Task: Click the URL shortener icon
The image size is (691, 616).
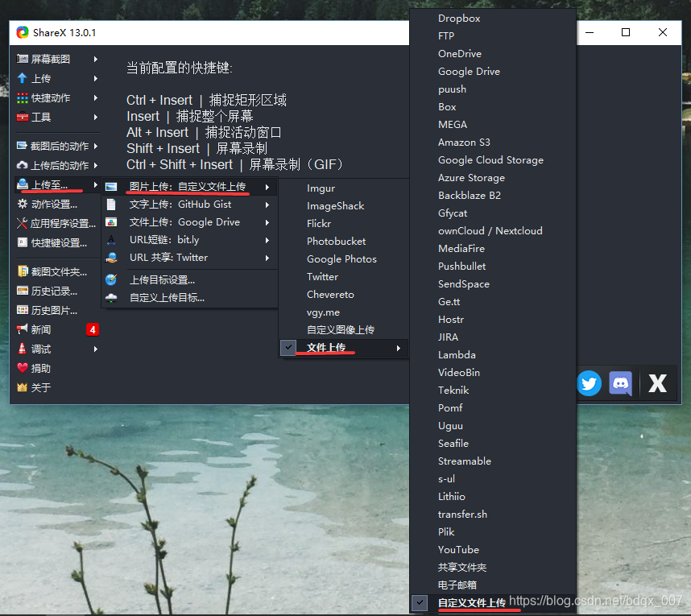Action: point(111,240)
